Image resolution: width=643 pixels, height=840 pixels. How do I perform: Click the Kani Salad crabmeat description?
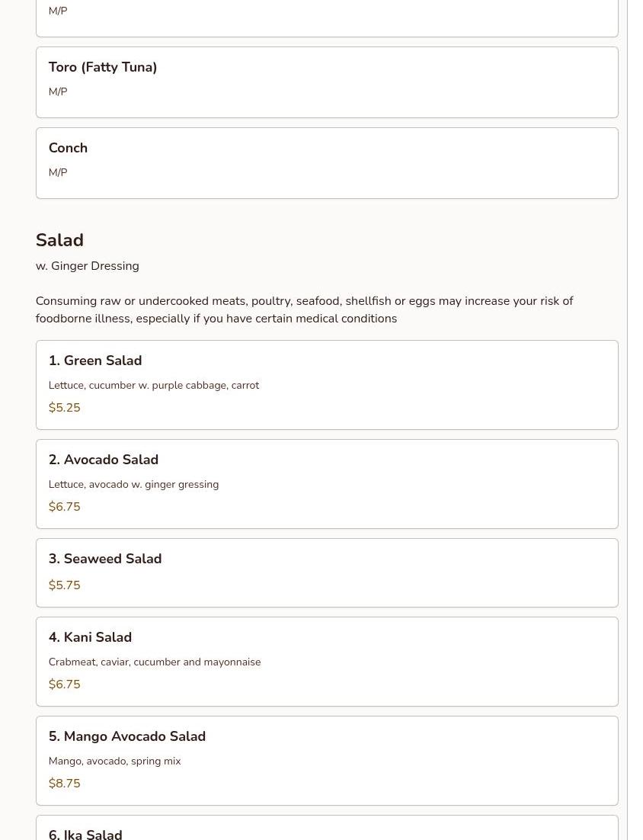tap(155, 662)
